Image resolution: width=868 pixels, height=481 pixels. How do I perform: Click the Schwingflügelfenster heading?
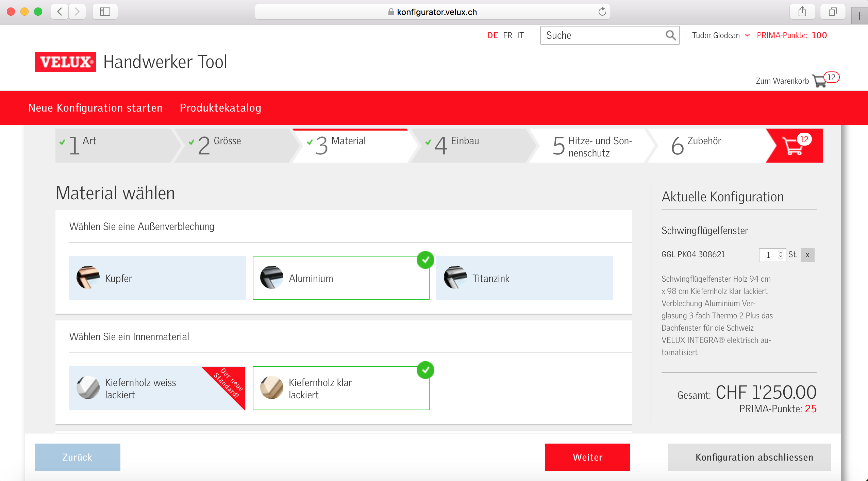(705, 231)
